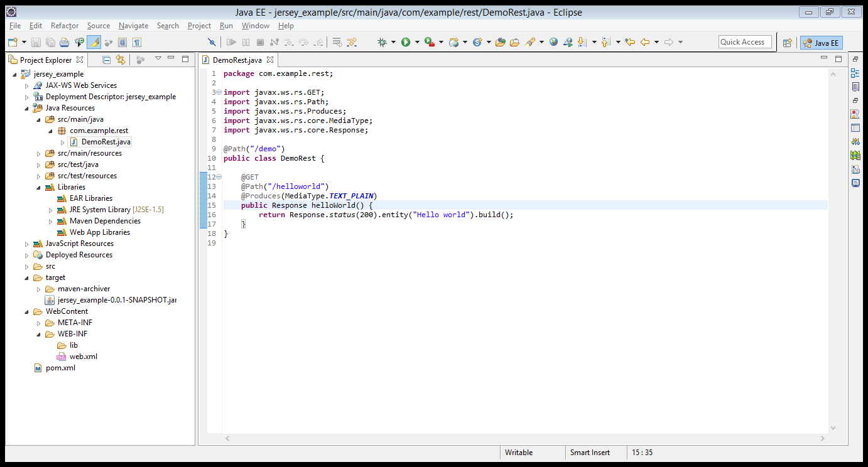Fold the imports with collapse marker
Viewport: 868px width, 467px height.
coord(219,92)
